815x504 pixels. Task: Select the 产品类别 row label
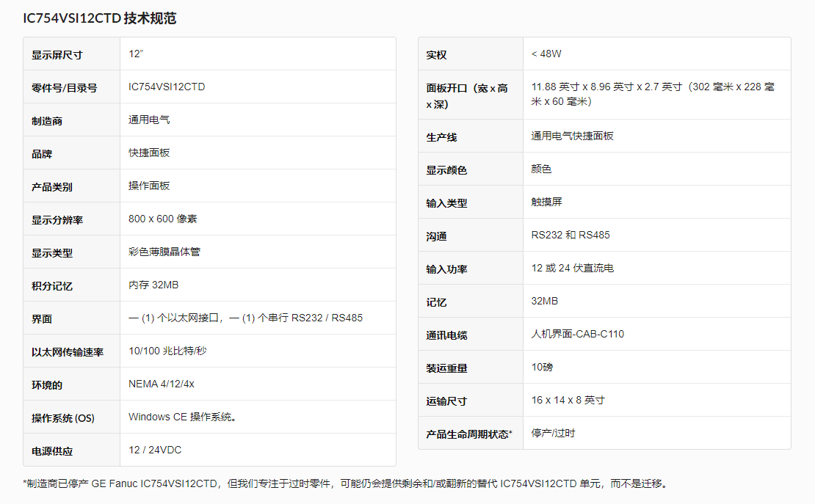pyautogui.click(x=49, y=186)
